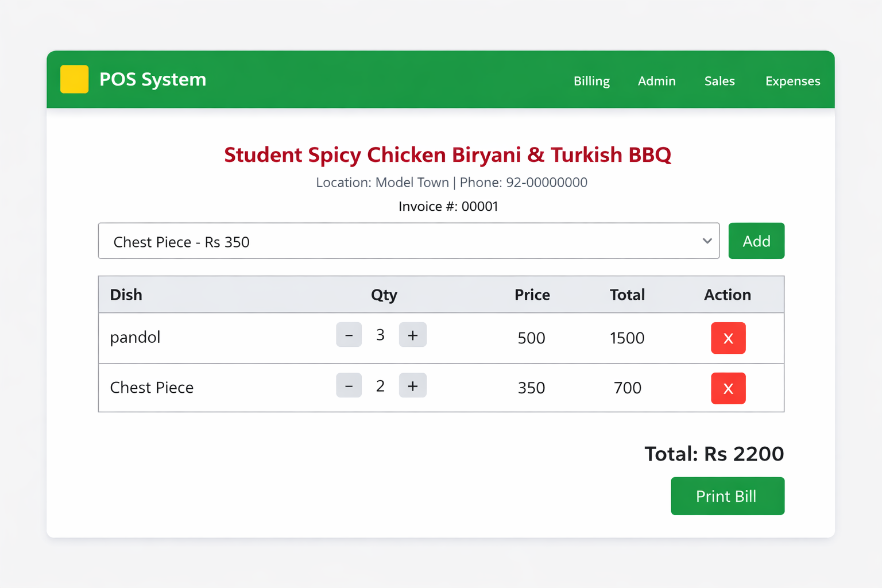The image size is (882, 588).
Task: Increase pandol quantity with plus button
Action: point(412,335)
